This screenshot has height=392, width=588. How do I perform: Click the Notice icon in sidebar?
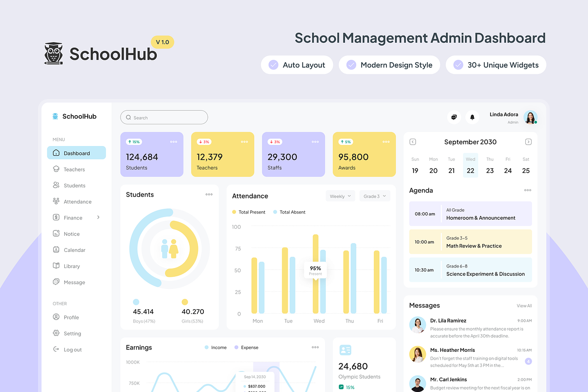point(56,234)
